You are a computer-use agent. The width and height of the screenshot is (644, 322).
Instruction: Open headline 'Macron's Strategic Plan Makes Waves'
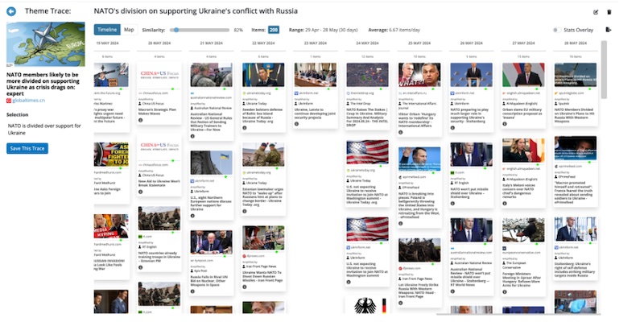click(156, 112)
